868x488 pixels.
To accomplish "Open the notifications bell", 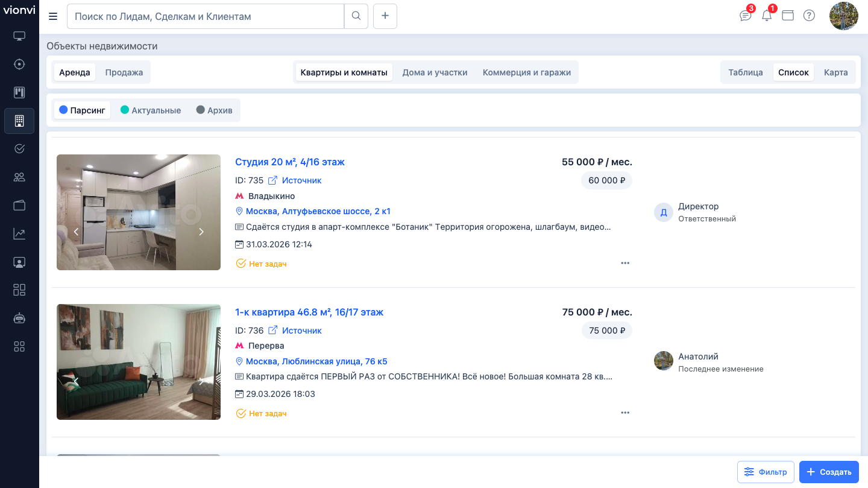I will tap(767, 16).
